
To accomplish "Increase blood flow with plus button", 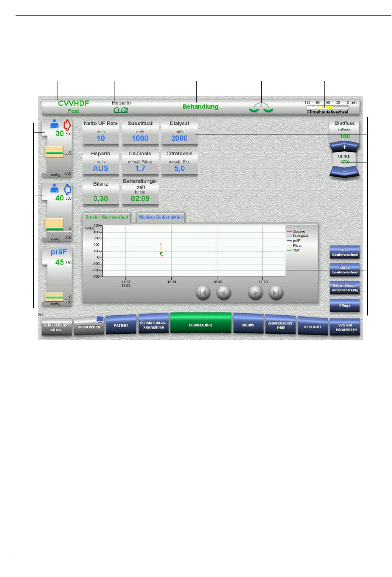I will (345, 147).
